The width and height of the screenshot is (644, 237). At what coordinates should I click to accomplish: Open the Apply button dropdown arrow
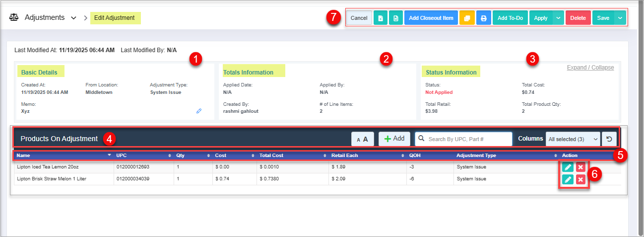(558, 18)
